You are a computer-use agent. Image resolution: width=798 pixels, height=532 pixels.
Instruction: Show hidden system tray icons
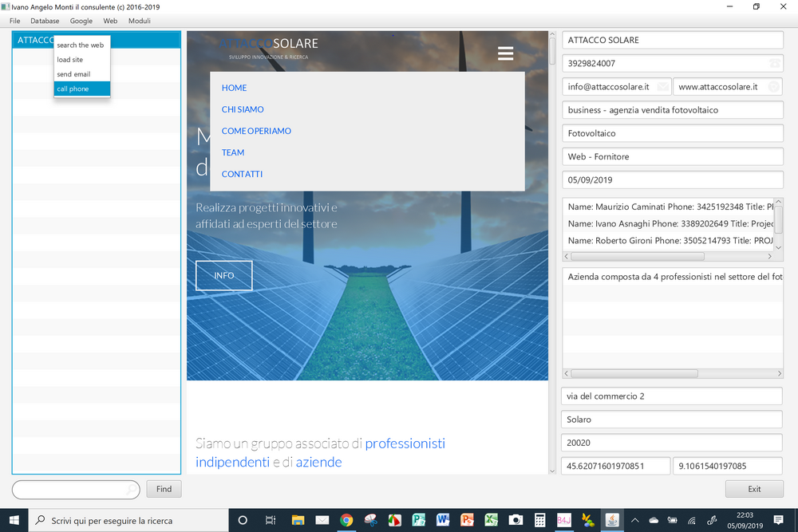point(634,520)
